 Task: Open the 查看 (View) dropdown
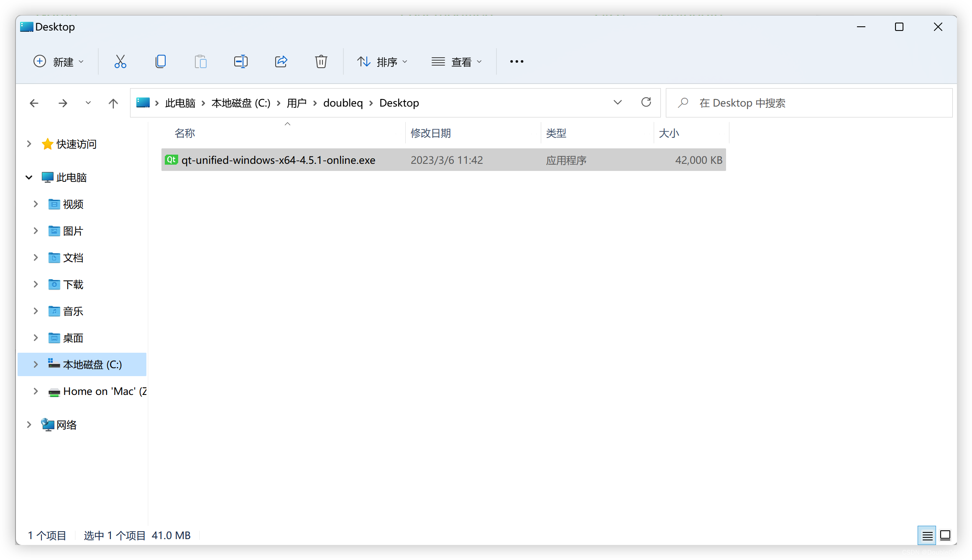click(x=456, y=61)
